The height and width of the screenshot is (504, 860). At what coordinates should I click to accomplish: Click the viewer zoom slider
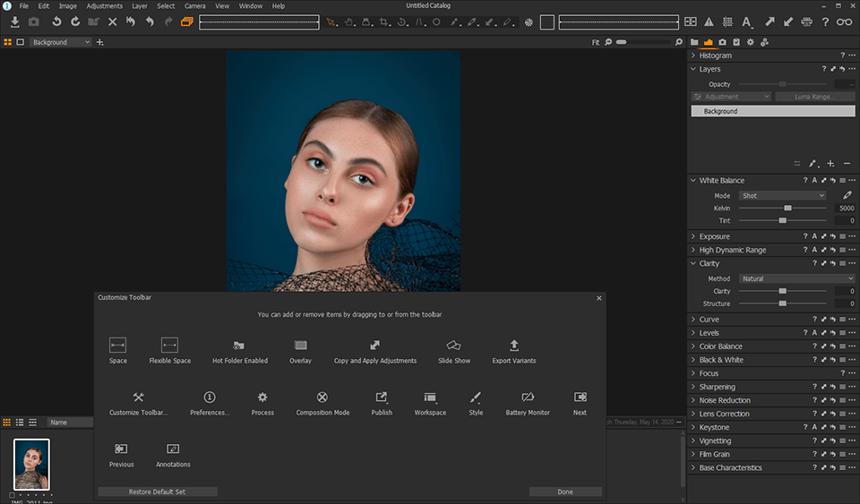tap(641, 42)
